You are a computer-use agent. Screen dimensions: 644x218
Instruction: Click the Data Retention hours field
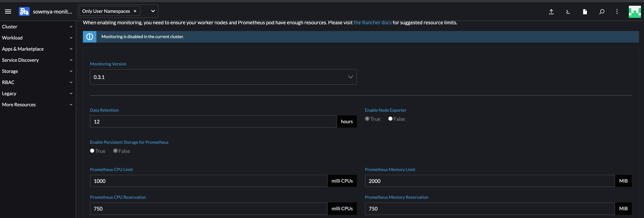coord(213,122)
